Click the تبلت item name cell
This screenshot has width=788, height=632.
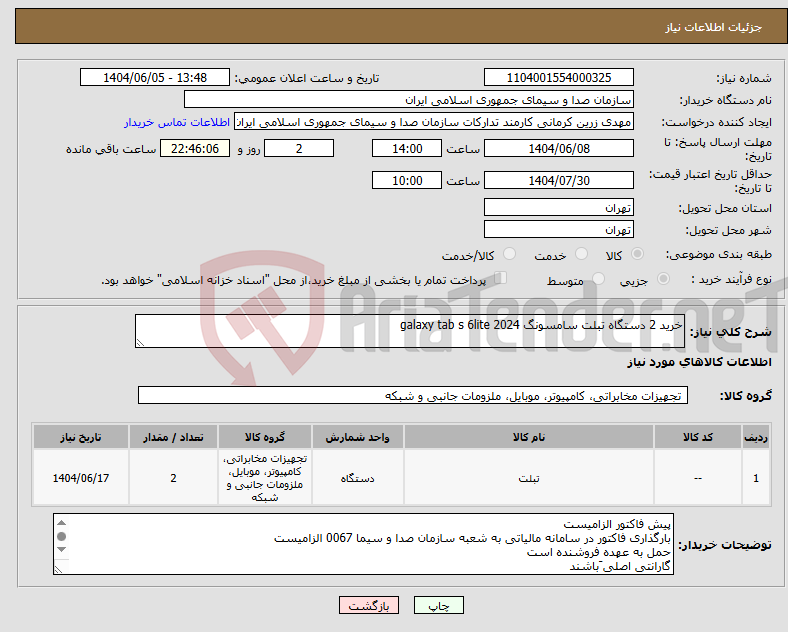tap(529, 478)
